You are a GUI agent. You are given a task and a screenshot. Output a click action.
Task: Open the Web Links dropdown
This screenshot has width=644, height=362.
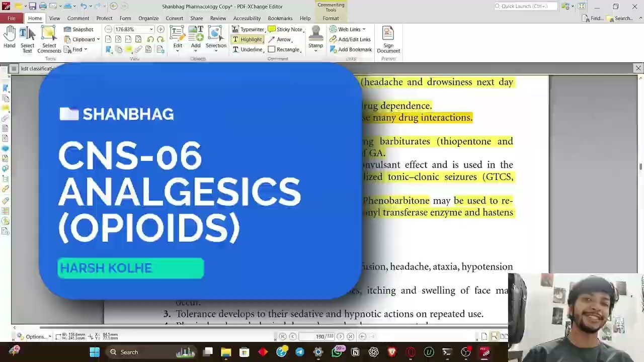click(348, 29)
